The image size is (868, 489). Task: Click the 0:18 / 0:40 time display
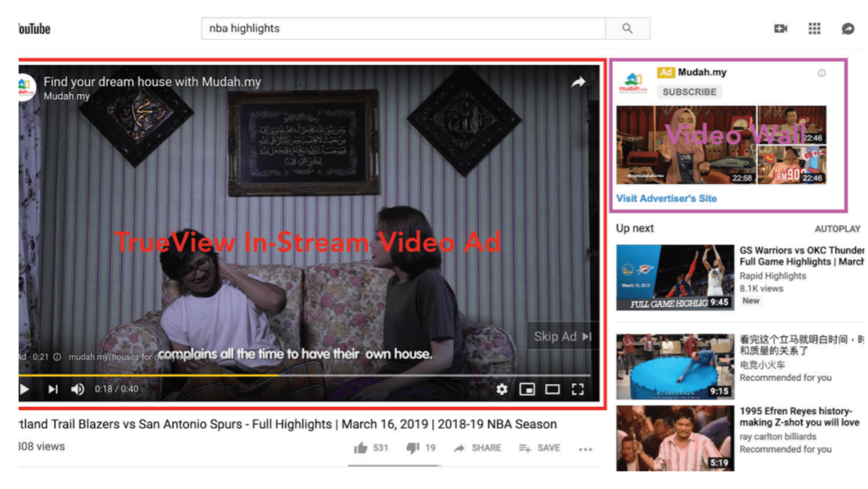pos(116,389)
